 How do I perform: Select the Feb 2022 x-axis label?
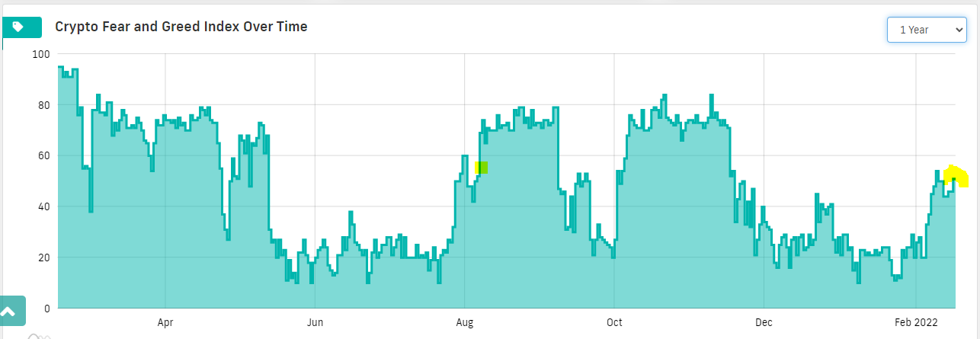click(915, 322)
